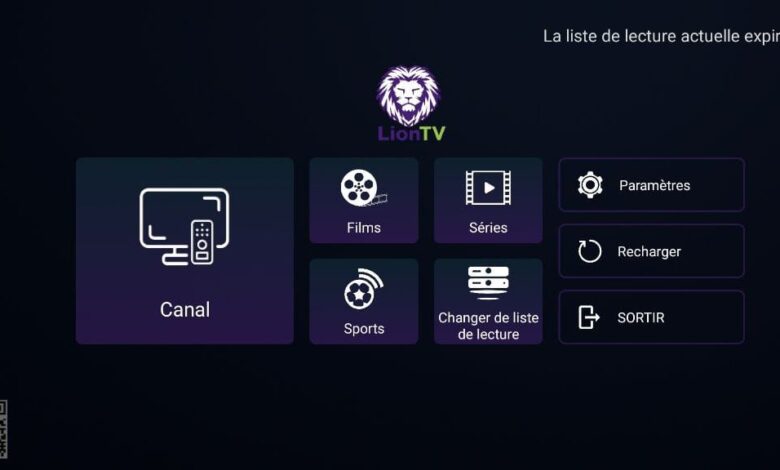The width and height of the screenshot is (780, 470).
Task: Select the Films reel icon
Action: (x=364, y=188)
